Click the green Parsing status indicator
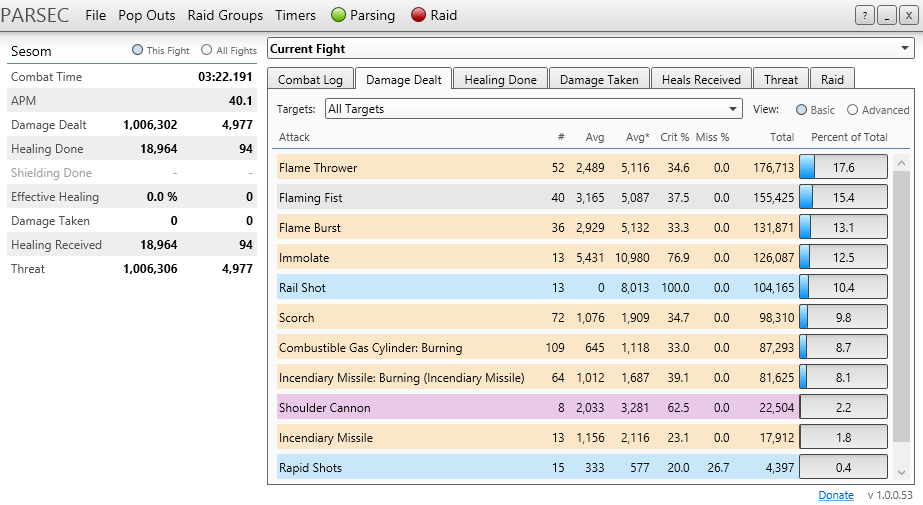The image size is (923, 505). pyautogui.click(x=338, y=15)
